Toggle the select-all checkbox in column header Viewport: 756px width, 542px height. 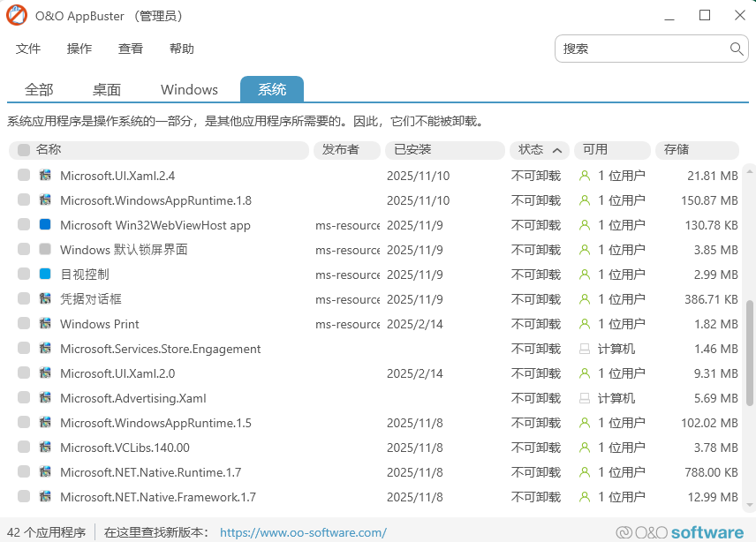tap(22, 150)
